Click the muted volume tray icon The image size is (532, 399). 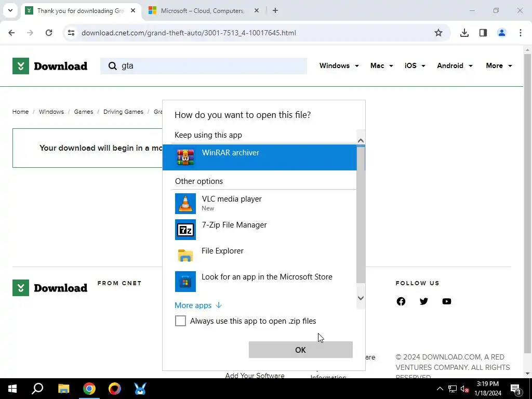pyautogui.click(x=464, y=389)
